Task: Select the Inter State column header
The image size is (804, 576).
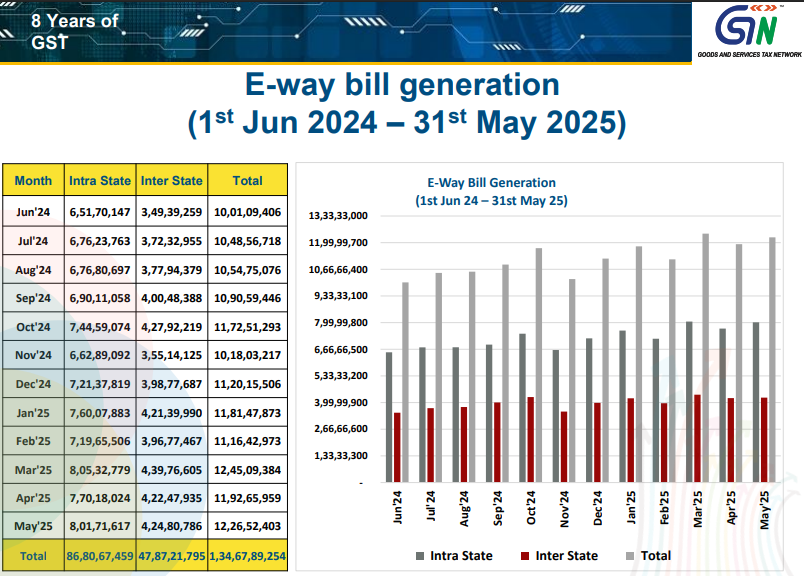Action: [x=172, y=181]
